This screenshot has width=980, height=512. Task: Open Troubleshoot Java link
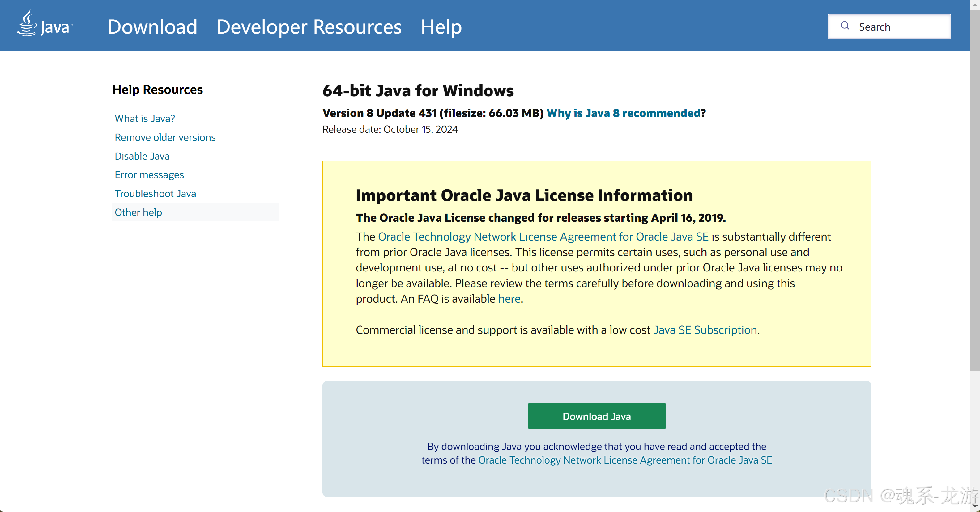click(x=155, y=194)
